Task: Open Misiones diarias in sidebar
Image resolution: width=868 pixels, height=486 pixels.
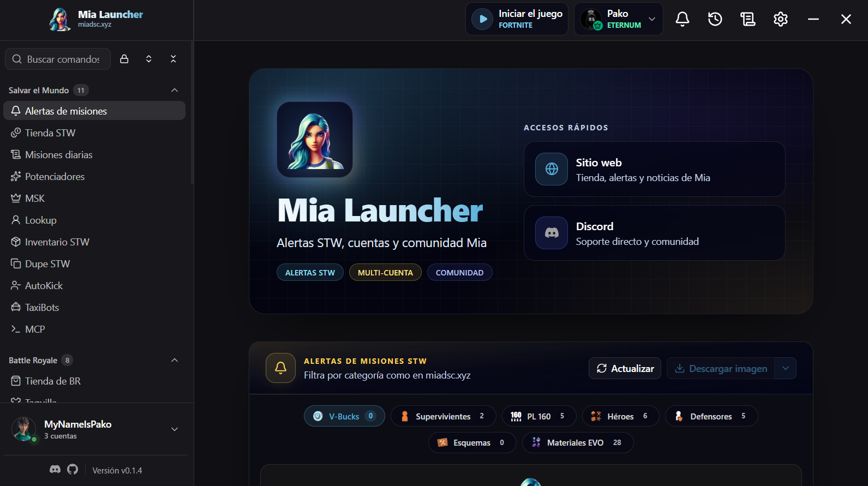Action: point(94,154)
